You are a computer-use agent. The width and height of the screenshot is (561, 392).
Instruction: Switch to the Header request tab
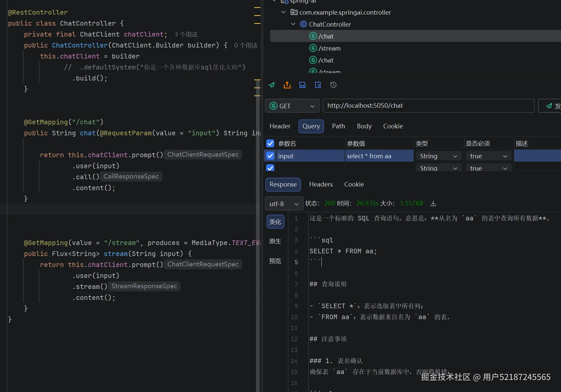coord(280,126)
